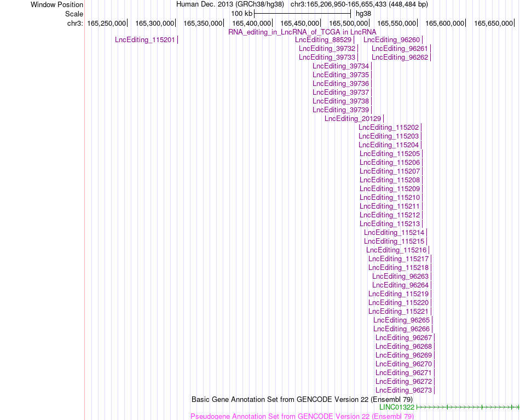The width and height of the screenshot is (520, 420).
Task: Open the LncEditing_115221 entry
Action: click(x=398, y=312)
